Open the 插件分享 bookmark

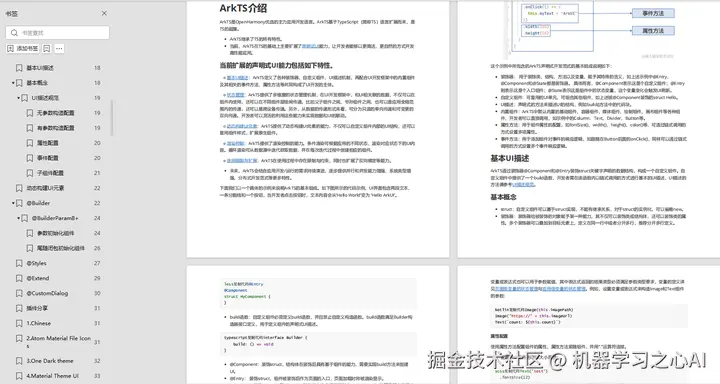tap(37, 309)
